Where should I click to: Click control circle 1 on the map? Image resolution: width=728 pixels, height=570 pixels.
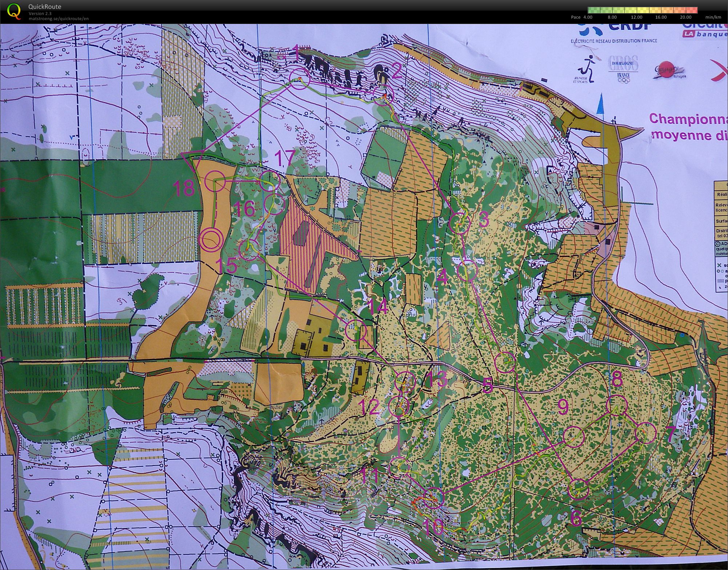click(300, 79)
